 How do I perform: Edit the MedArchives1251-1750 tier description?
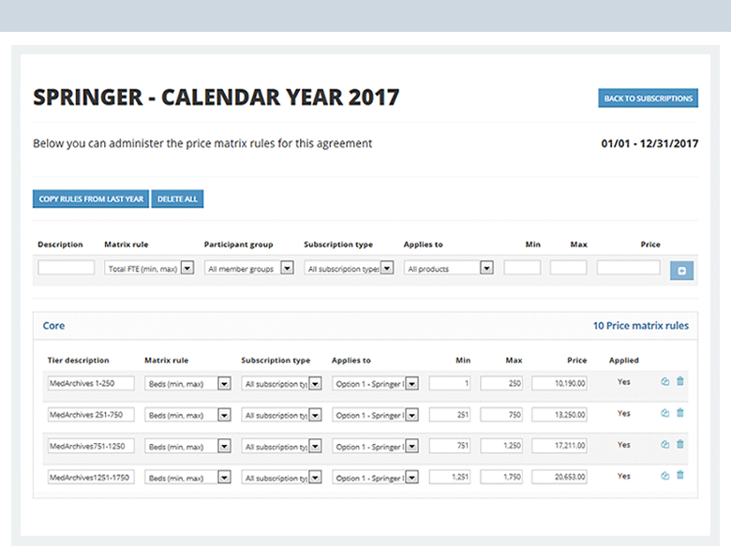point(91,477)
